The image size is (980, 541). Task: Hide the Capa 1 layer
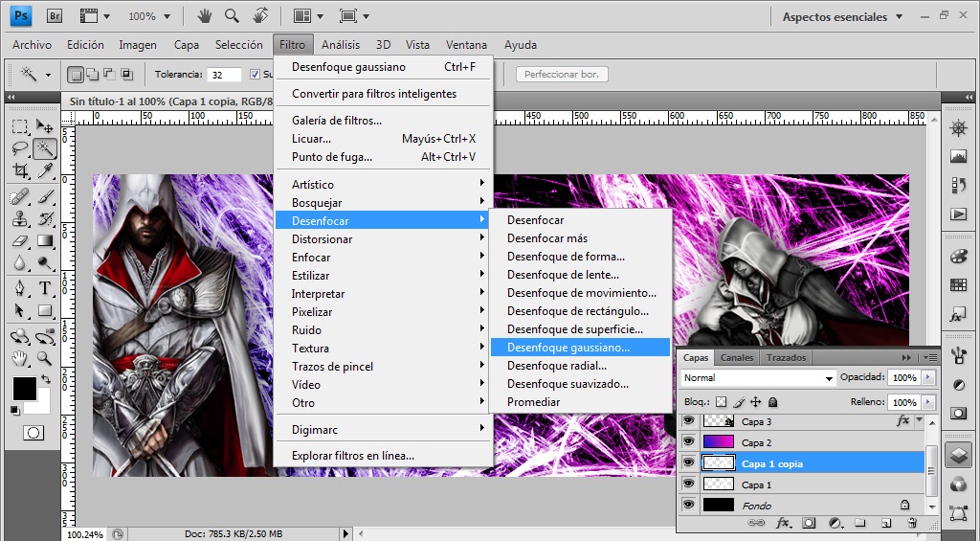[x=688, y=485]
